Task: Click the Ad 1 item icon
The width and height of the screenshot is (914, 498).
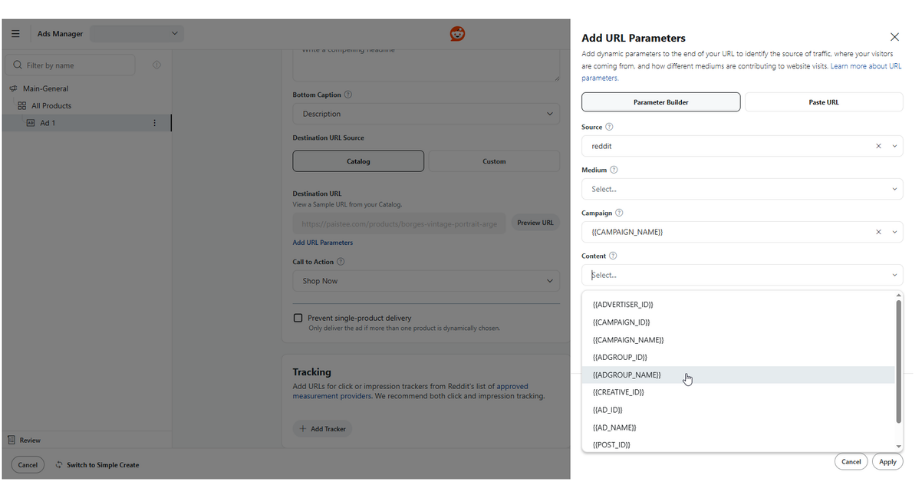Action: 31,123
